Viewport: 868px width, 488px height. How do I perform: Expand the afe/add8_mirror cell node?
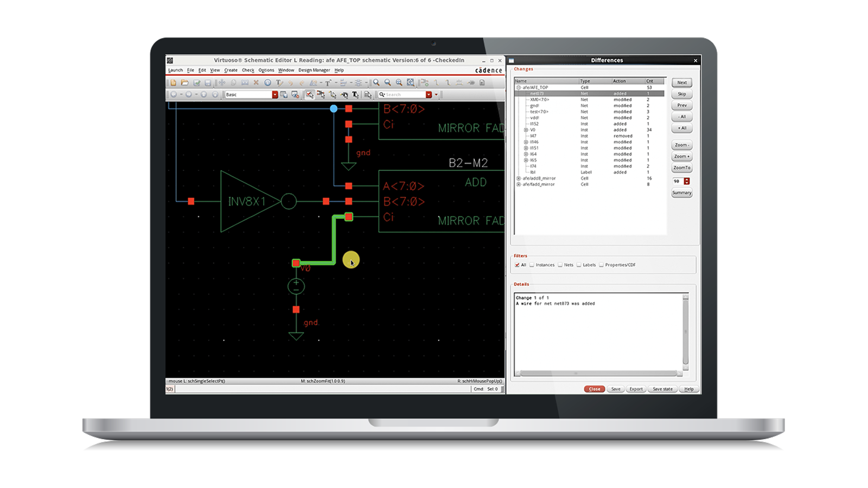[519, 178]
